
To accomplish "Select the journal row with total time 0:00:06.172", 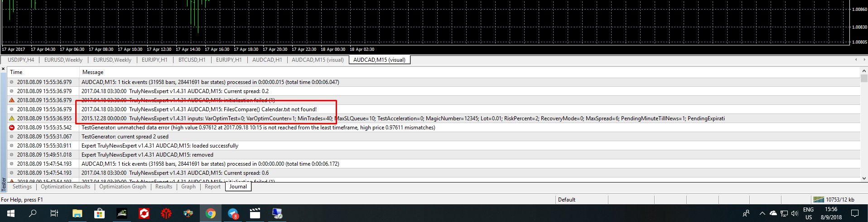I will 434,164.
